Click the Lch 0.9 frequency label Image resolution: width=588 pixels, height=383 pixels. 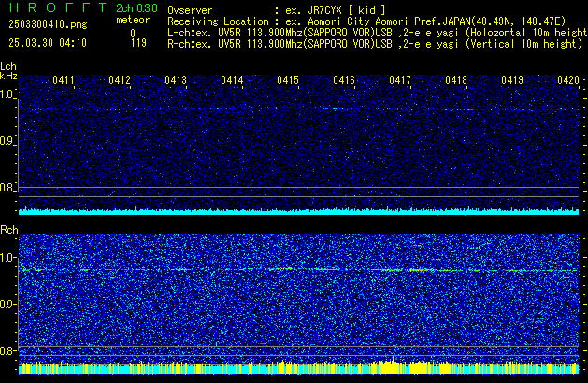tap(7, 141)
